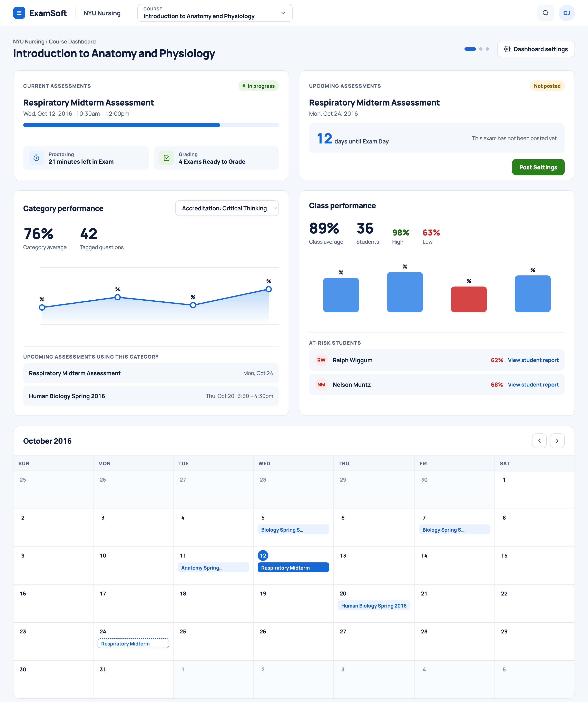Viewport: 588px width, 702px height.
Task: Click the Post Settings button
Action: click(x=538, y=167)
